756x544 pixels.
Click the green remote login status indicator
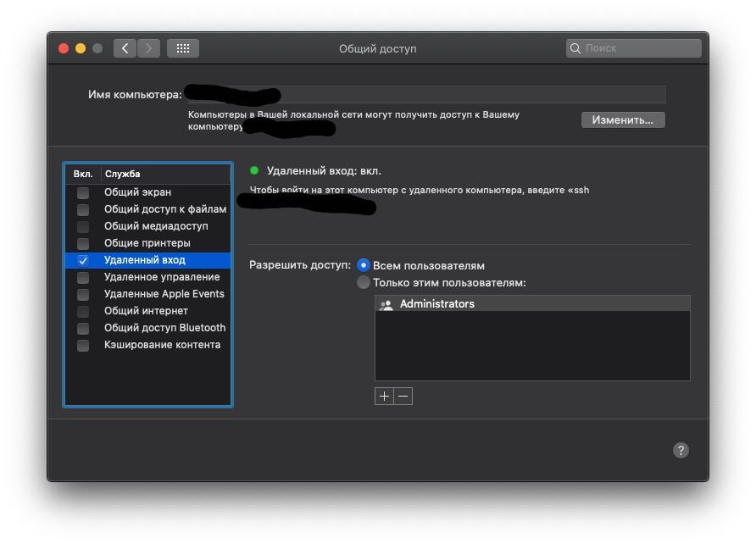click(254, 170)
